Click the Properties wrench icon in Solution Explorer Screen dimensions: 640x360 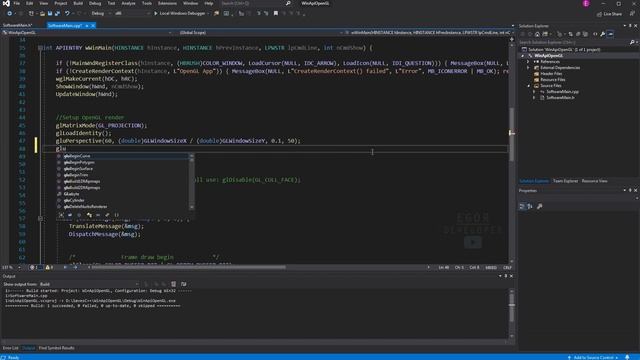click(x=602, y=34)
